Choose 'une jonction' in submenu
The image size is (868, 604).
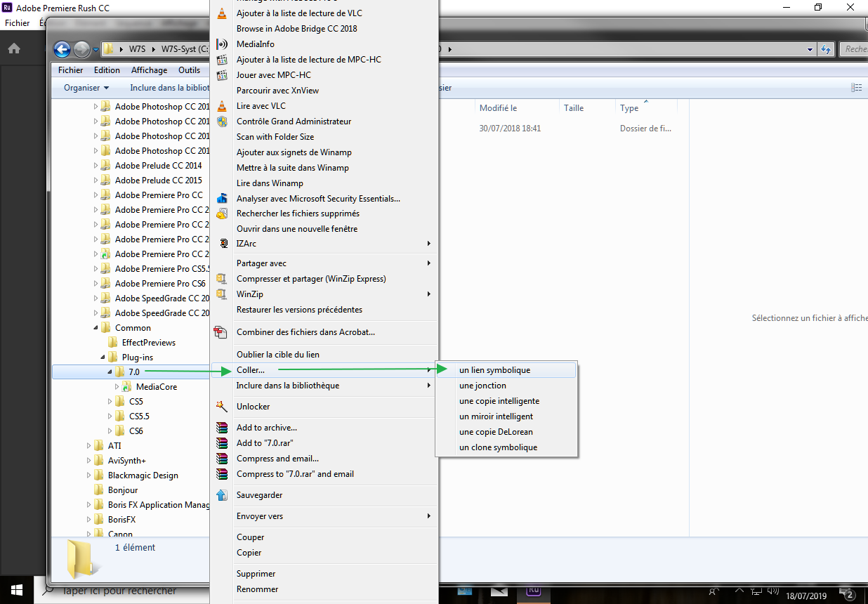click(x=506, y=386)
